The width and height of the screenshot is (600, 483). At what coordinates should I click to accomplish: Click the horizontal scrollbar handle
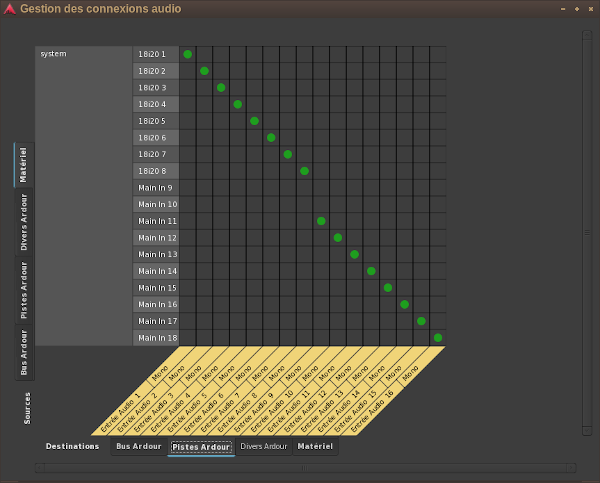305,468
